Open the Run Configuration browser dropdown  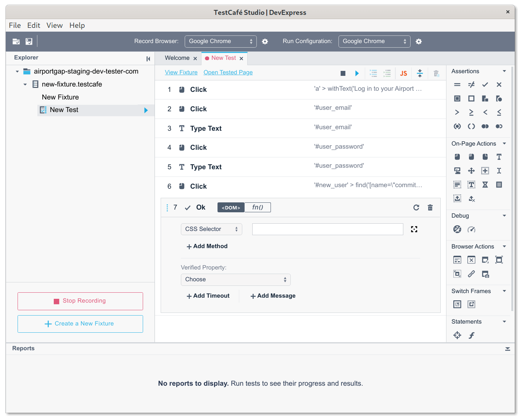pyautogui.click(x=374, y=42)
